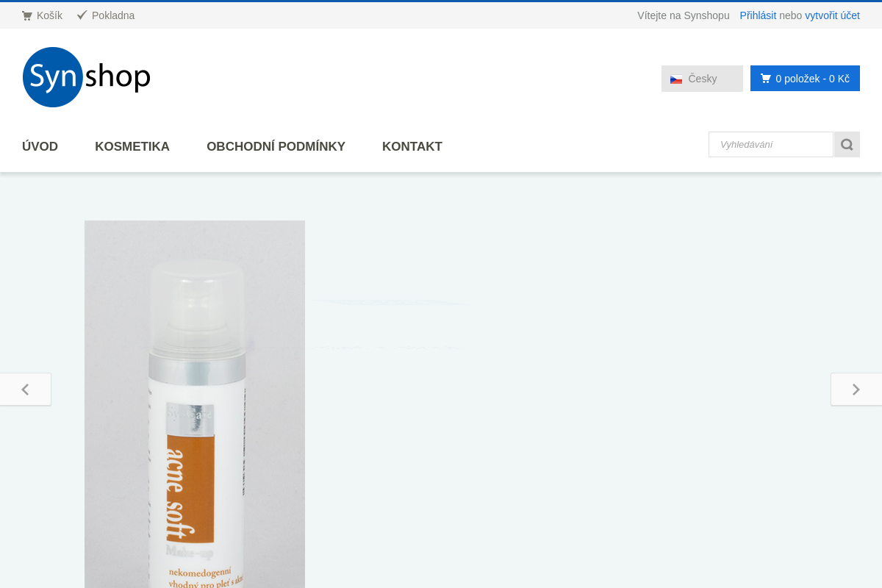
Task: Advance to next slide arrow
Action: [x=856, y=390]
